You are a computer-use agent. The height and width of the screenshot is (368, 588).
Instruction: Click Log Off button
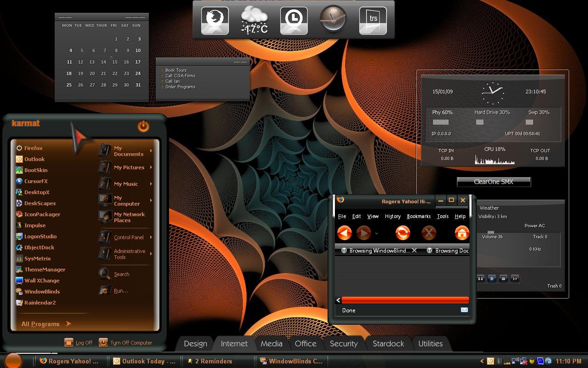[79, 343]
